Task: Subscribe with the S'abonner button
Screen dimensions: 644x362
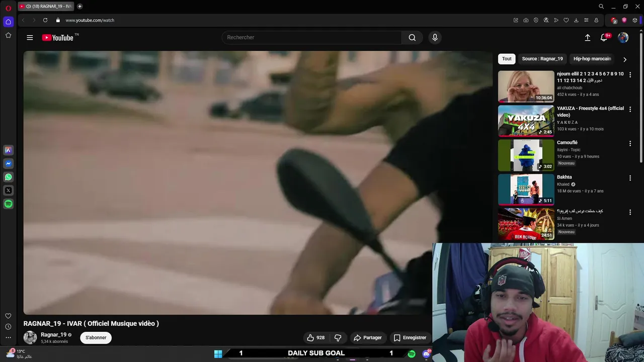Action: click(x=96, y=337)
